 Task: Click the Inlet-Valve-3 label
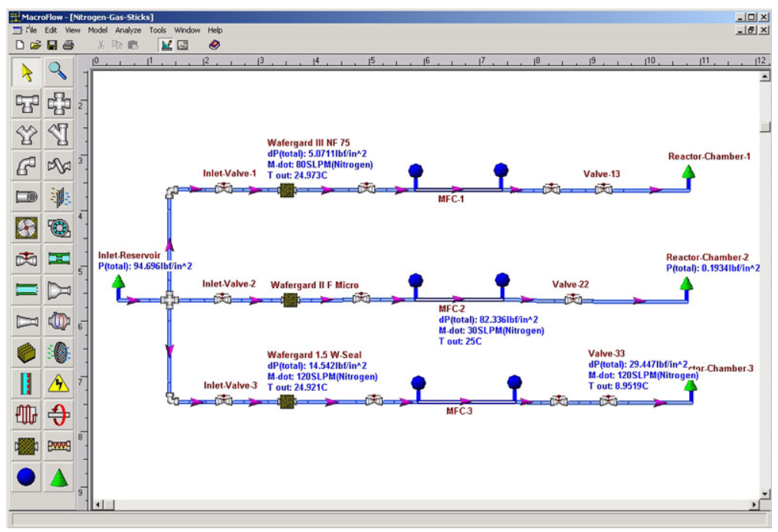230,386
